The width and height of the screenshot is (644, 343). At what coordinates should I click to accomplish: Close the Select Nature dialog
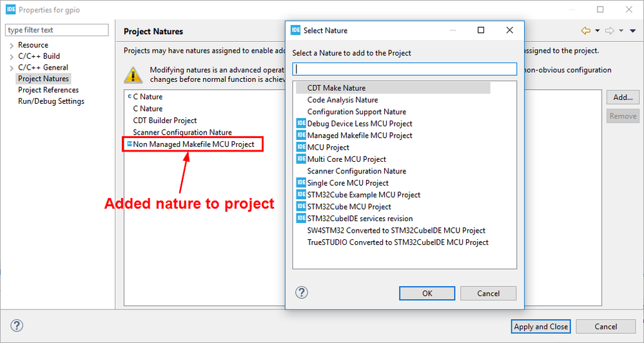point(510,30)
